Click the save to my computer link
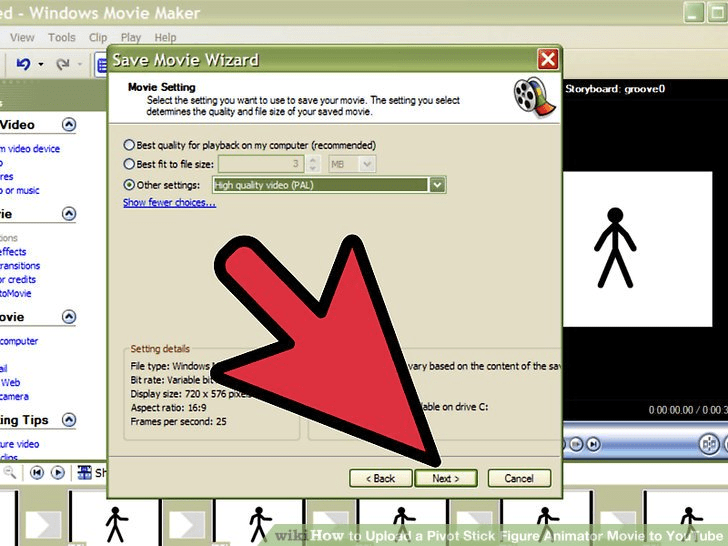The image size is (728, 546). tap(19, 341)
